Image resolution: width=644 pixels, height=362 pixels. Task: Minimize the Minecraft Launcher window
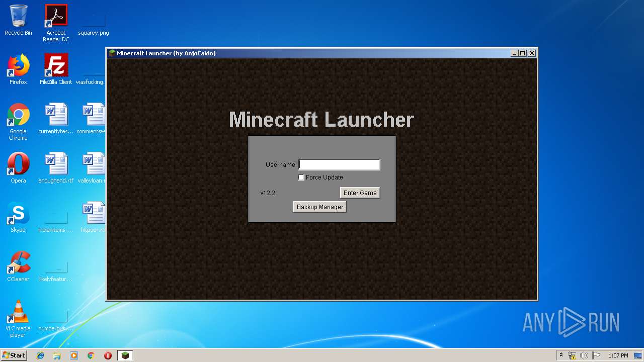[514, 53]
